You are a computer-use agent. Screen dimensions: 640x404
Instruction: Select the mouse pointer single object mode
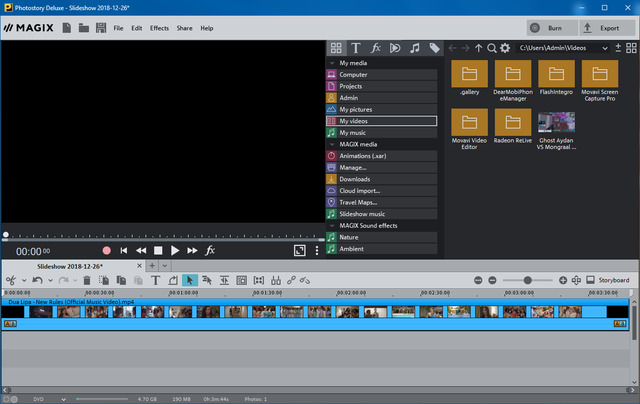click(x=189, y=280)
